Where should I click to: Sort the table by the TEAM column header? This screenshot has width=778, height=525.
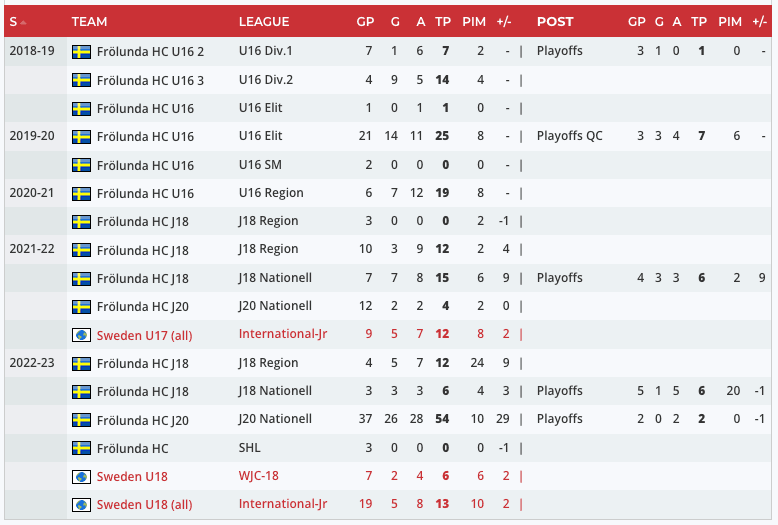coord(90,22)
